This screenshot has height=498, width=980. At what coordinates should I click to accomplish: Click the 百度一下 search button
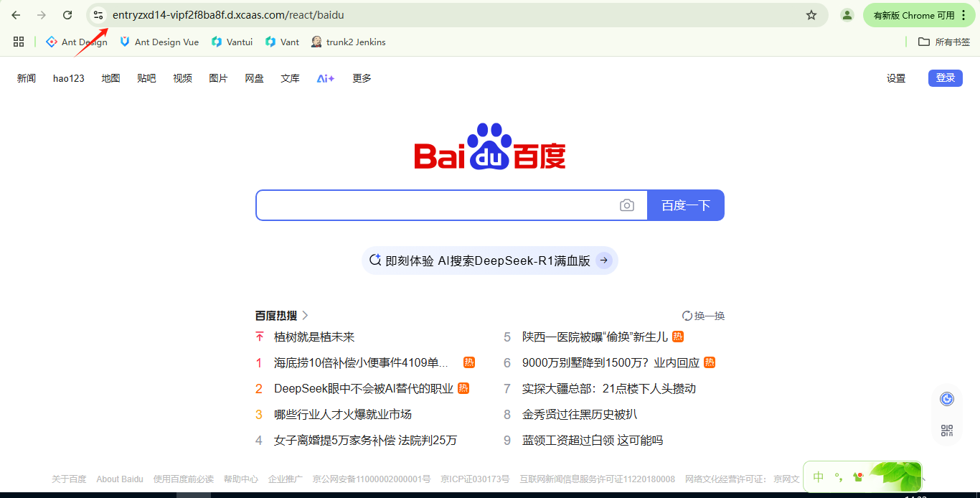(x=686, y=205)
